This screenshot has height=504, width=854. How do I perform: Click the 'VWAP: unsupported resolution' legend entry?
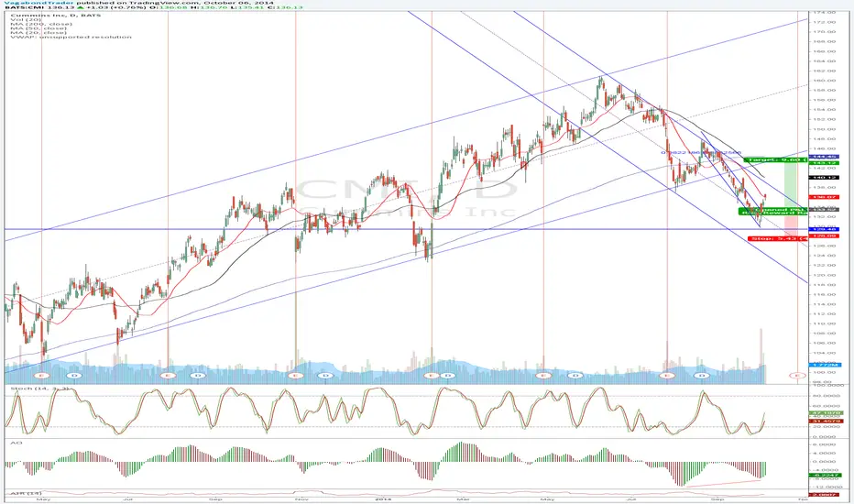(x=71, y=37)
